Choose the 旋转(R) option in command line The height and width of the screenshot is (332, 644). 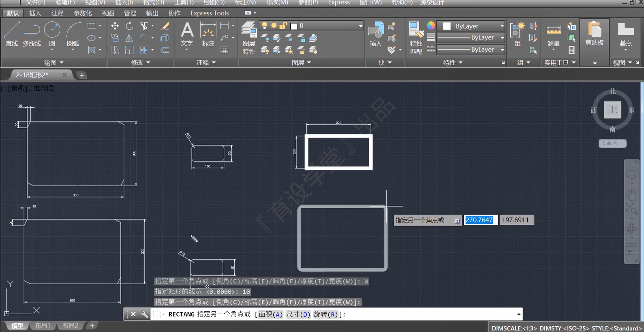tap(326, 314)
